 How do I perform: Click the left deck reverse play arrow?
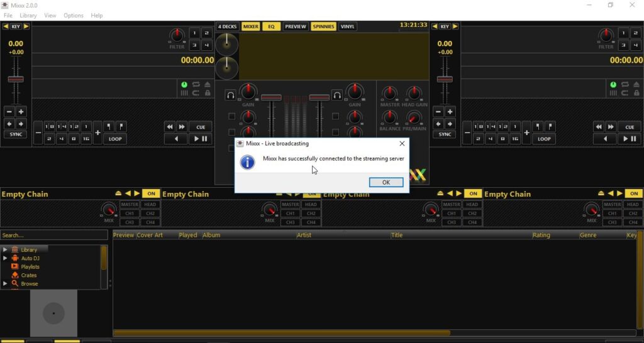pos(175,139)
